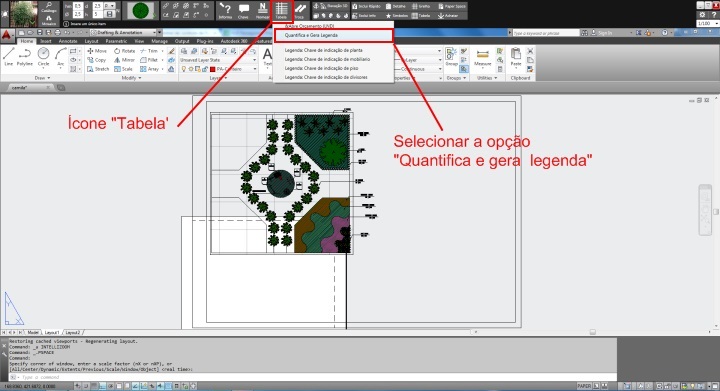
Task: Click the Rotate tool
Action: [124, 51]
